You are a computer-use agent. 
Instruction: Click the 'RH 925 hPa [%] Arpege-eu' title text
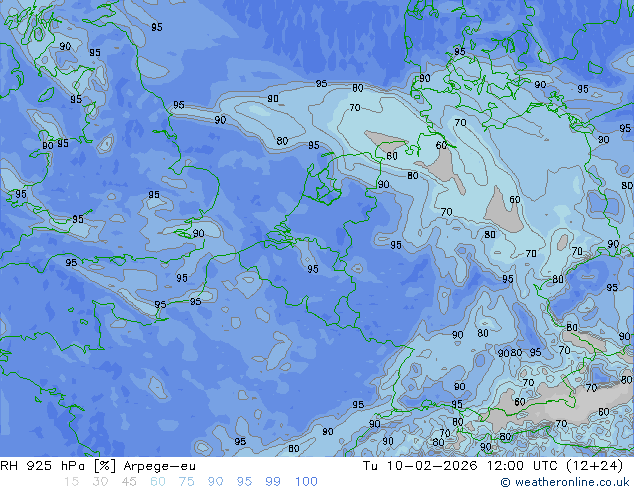[x=98, y=466]
